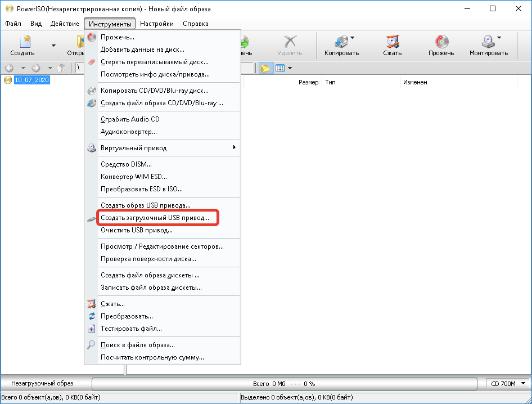
Task: Select Просмотр / Редактирование секторов...
Action: (x=163, y=246)
